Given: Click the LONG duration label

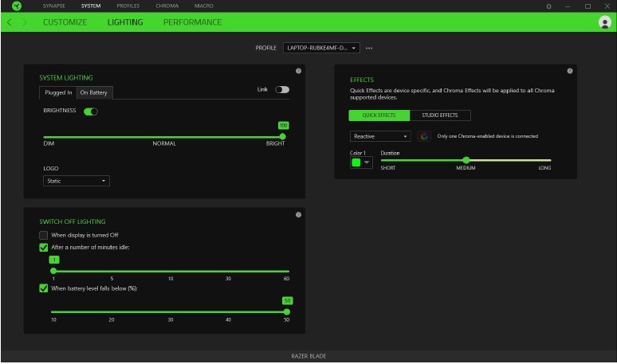Looking at the screenshot, I should (x=544, y=168).
